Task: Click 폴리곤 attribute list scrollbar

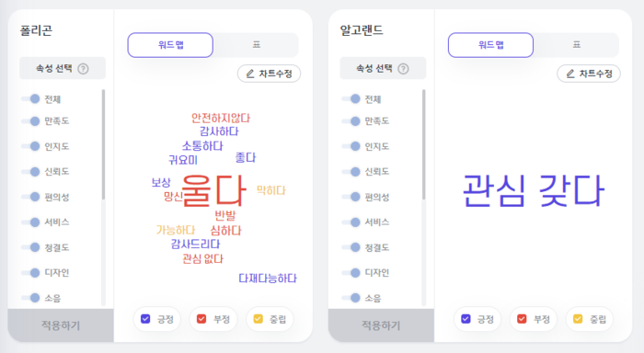Action: [103, 144]
